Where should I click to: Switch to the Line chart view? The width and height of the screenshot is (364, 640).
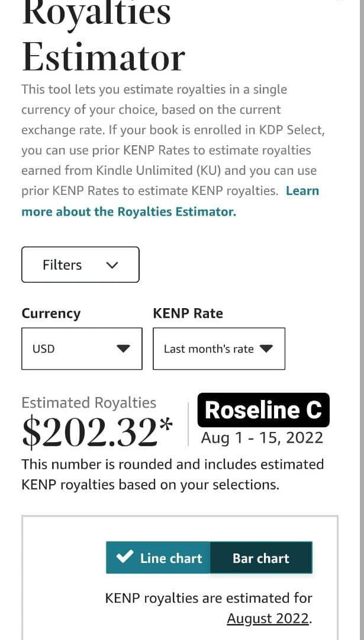coord(159,558)
